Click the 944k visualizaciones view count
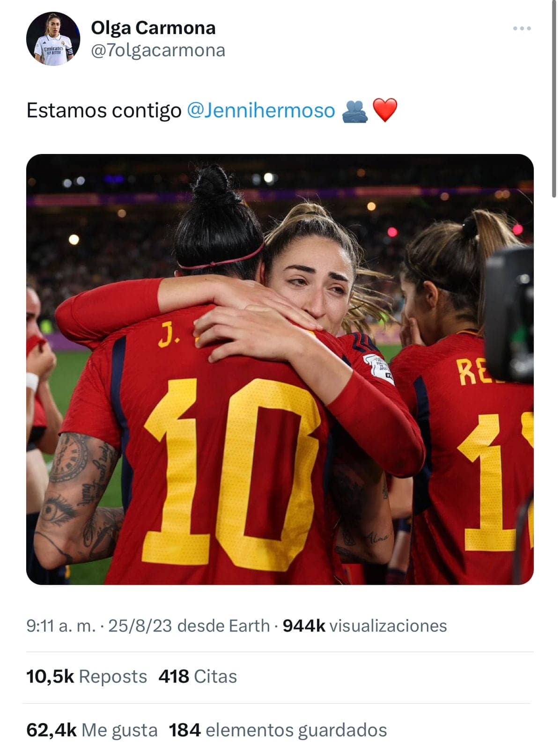 point(365,626)
